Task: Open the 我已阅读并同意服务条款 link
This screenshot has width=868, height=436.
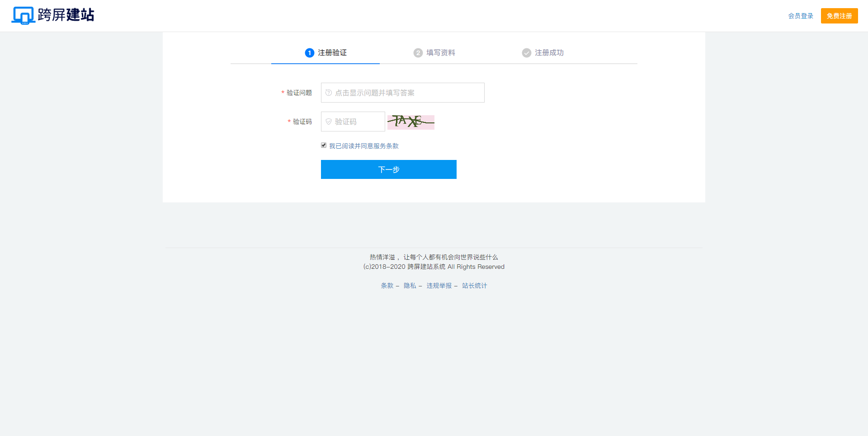Action: pyautogui.click(x=364, y=146)
